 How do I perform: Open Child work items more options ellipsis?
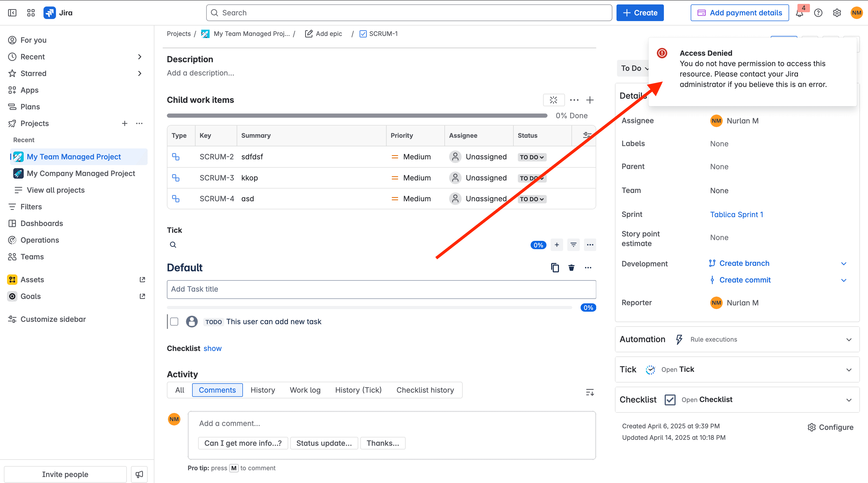coord(574,100)
